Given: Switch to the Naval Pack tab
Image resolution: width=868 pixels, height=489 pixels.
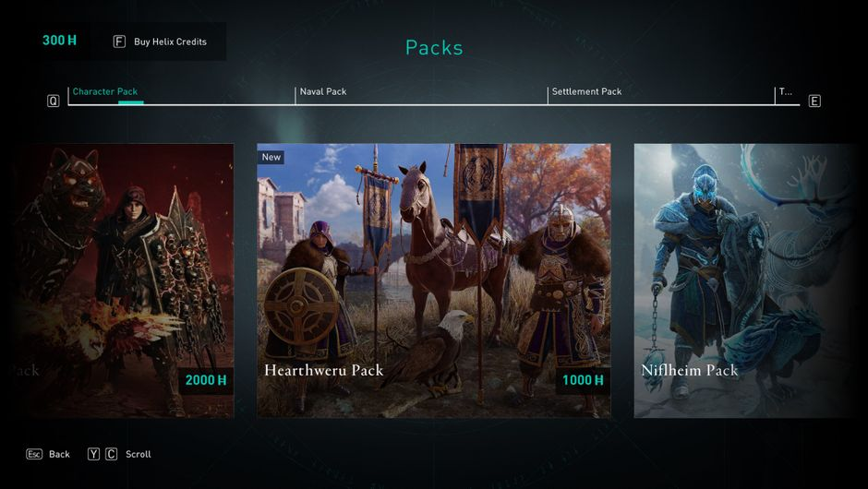Looking at the screenshot, I should (x=323, y=92).
